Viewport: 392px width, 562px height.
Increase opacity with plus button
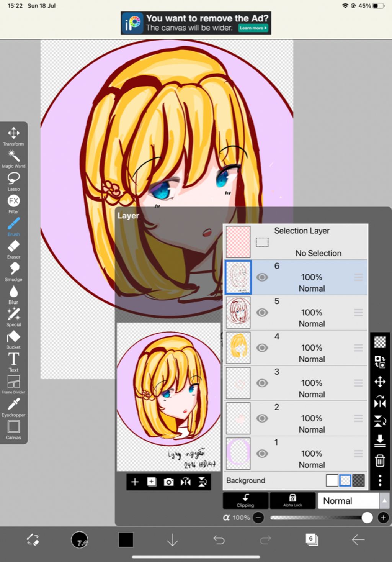coord(383,518)
